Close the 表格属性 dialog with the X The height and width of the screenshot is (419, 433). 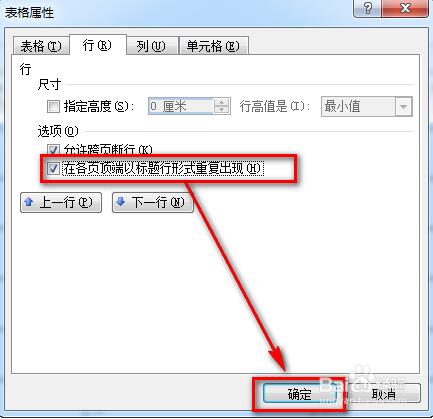coord(405,8)
